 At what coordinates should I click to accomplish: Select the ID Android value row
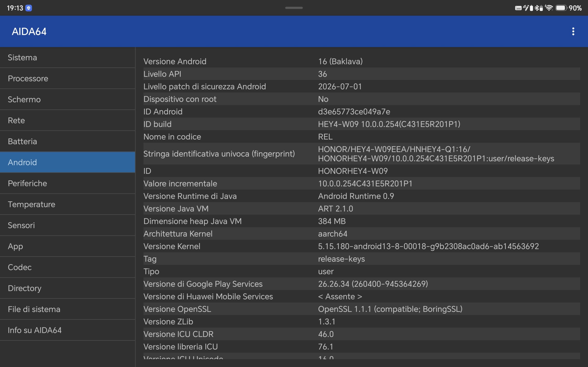click(362, 112)
